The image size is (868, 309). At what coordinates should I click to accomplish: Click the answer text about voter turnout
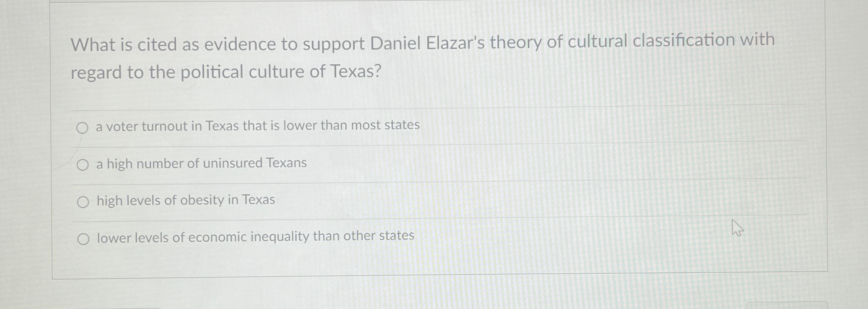[x=257, y=126]
